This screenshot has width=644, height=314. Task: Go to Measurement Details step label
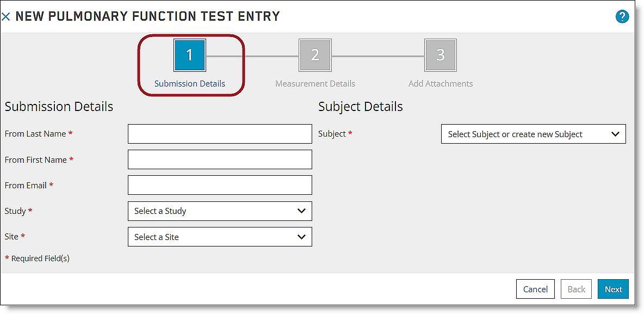(315, 83)
